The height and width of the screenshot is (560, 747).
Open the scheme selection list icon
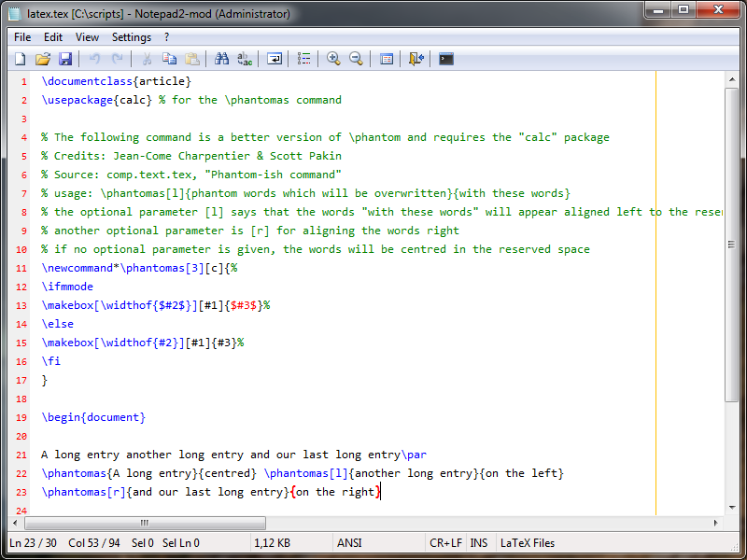303,59
